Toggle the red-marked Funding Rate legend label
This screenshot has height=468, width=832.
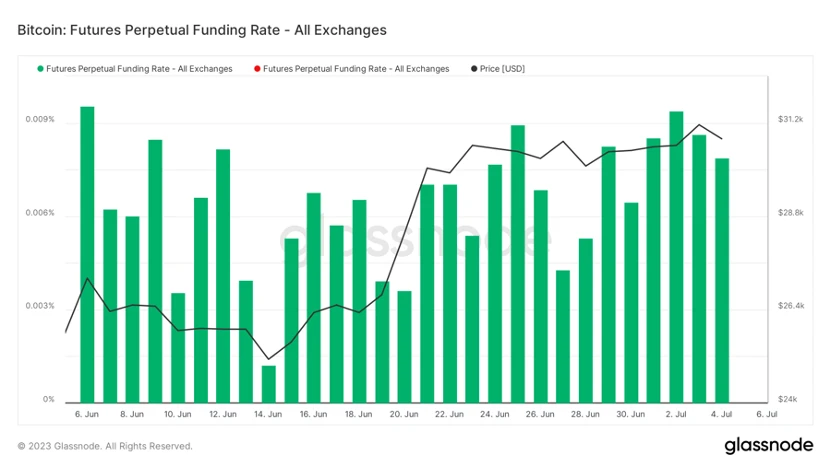click(356, 69)
